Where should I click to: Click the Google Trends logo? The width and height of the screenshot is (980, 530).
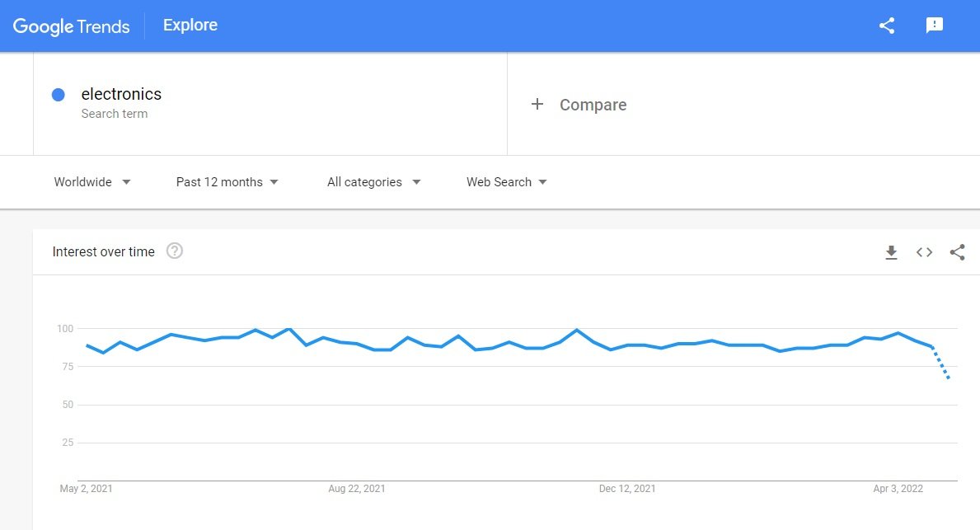tap(71, 26)
